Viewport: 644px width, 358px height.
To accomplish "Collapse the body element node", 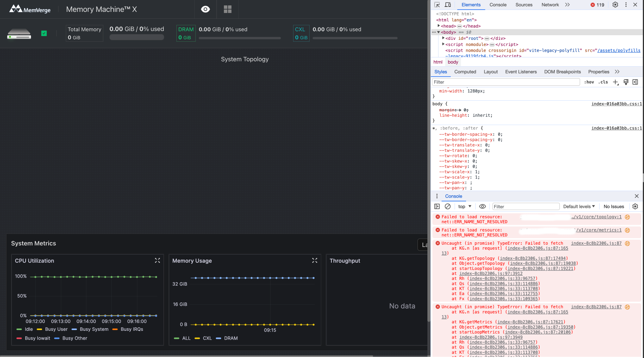I will [x=439, y=32].
